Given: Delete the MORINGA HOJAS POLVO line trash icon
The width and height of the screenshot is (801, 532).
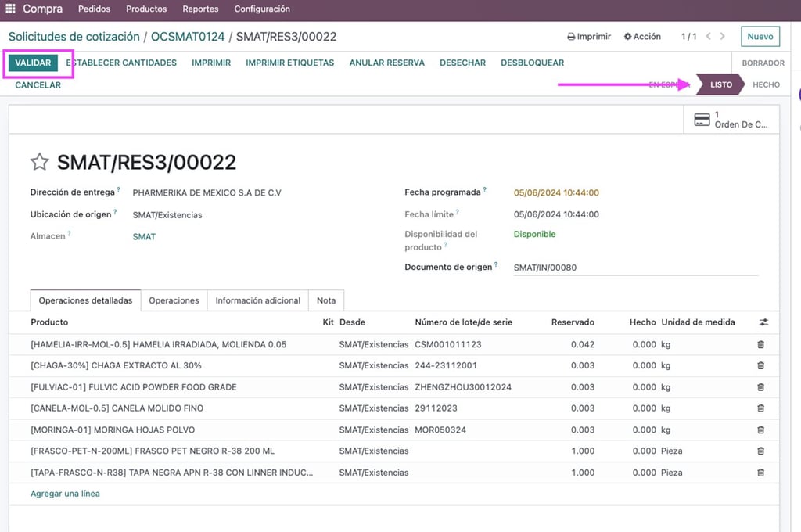Looking at the screenshot, I should coord(760,430).
